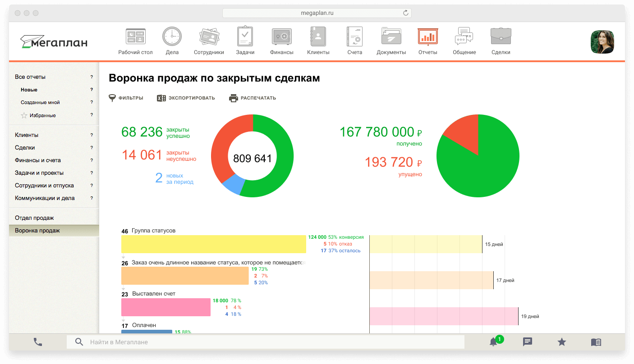Open the Рабочий стол desktop icon
The width and height of the screenshot is (634, 364).
point(135,37)
